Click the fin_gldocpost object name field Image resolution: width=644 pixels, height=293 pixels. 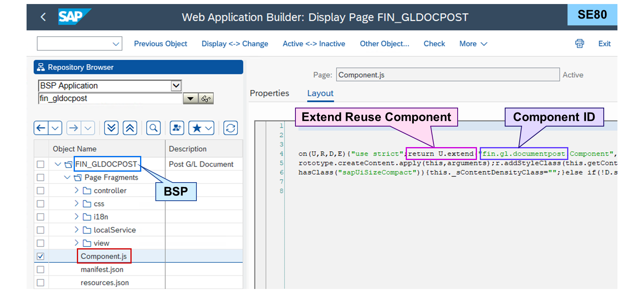(111, 98)
